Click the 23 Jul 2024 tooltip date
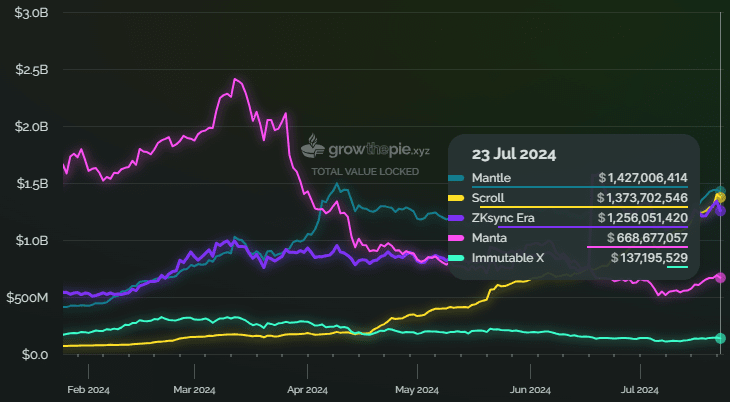Screen dimensions: 730x402 [x=514, y=155]
